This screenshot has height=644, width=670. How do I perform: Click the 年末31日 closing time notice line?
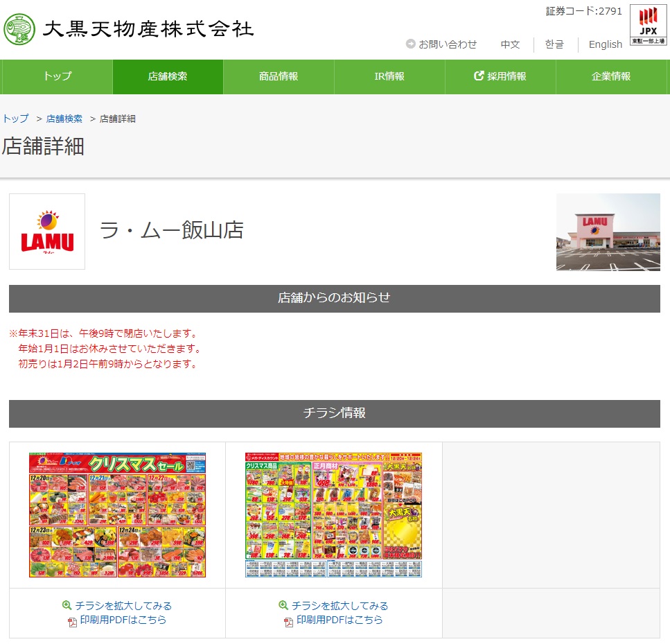click(x=103, y=333)
